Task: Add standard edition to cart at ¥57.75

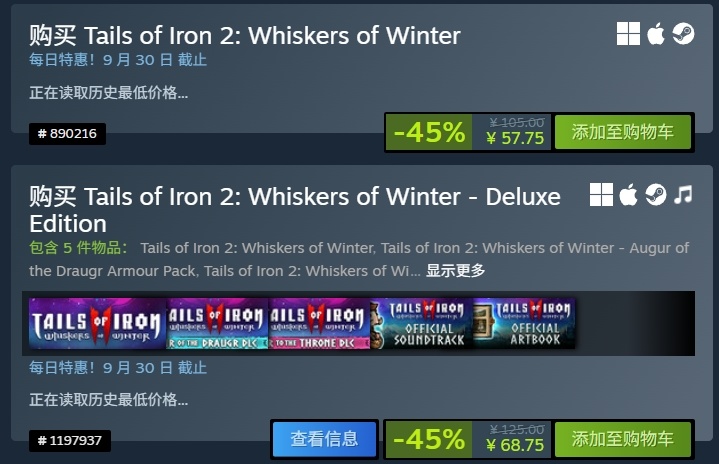Action: pyautogui.click(x=622, y=132)
